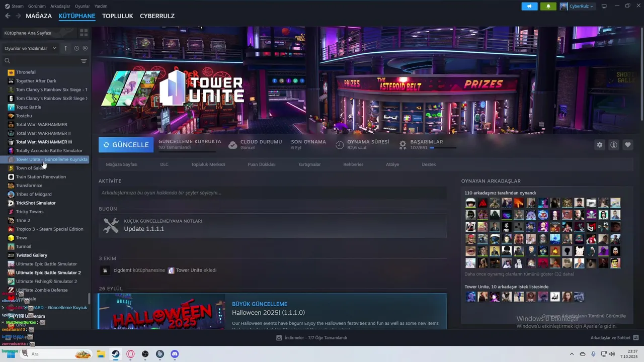Open Halloween 2025! (1.1.1.0) headline
Screen dimensions: 644x362
(268, 313)
